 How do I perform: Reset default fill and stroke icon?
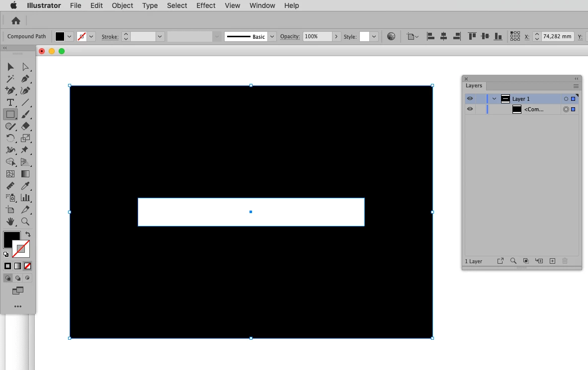point(5,254)
